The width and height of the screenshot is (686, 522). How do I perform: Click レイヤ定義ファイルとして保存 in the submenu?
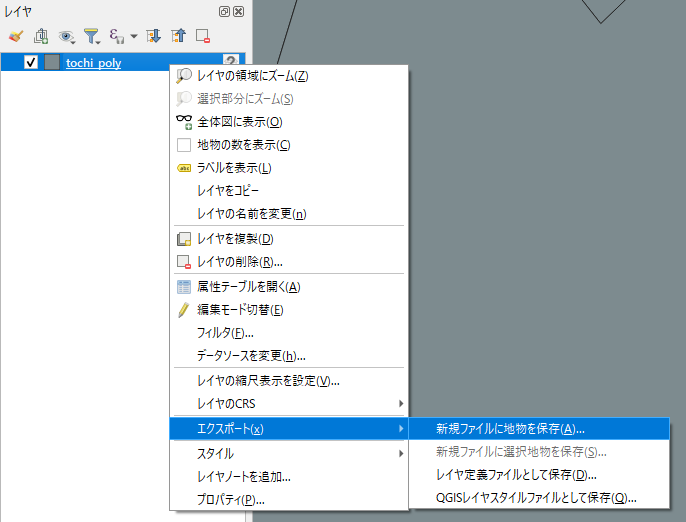click(x=516, y=474)
